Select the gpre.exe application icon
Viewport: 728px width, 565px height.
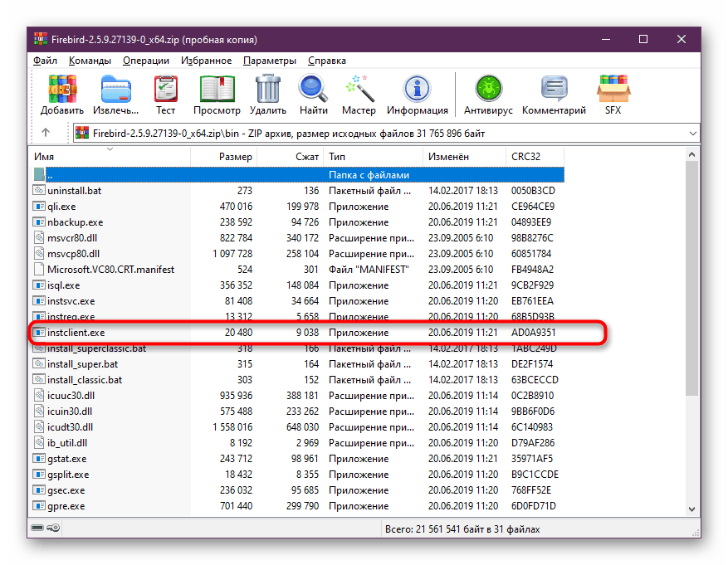[x=39, y=505]
